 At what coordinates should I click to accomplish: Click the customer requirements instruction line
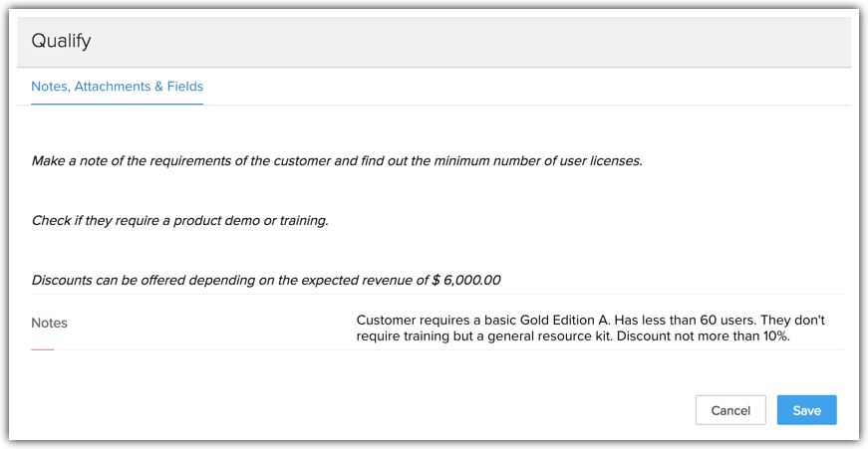tap(336, 160)
